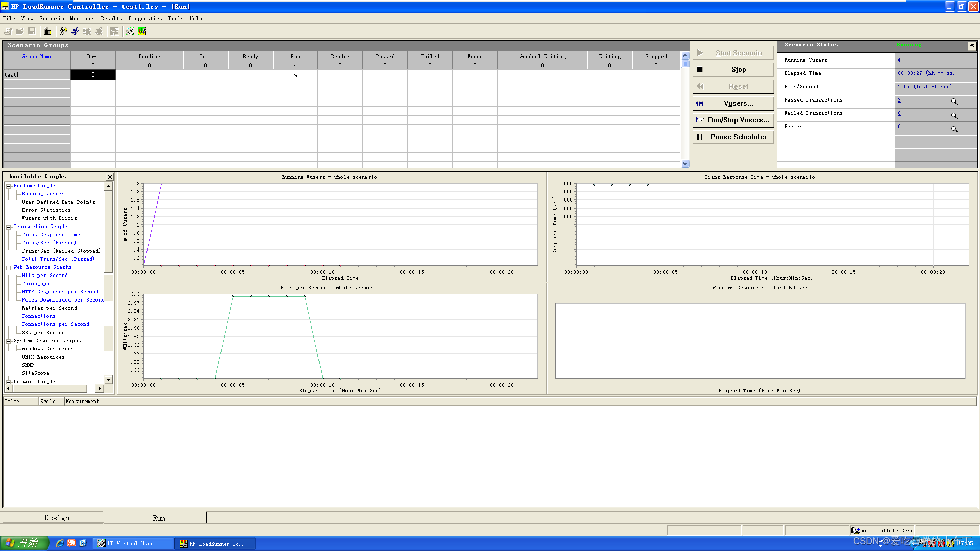Screen dimensions: 980x551
Task: Open the Results menu
Action: point(111,19)
